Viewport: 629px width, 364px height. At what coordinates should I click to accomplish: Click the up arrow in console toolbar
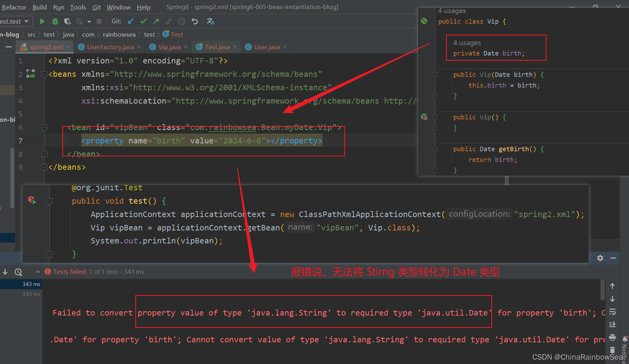pyautogui.click(x=612, y=286)
